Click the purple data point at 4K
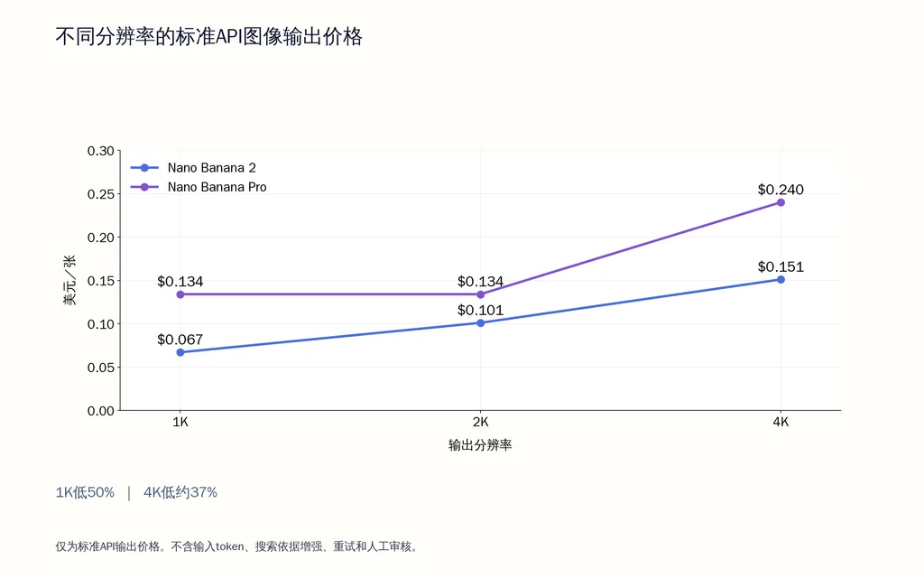The height and width of the screenshot is (578, 924). 781,202
